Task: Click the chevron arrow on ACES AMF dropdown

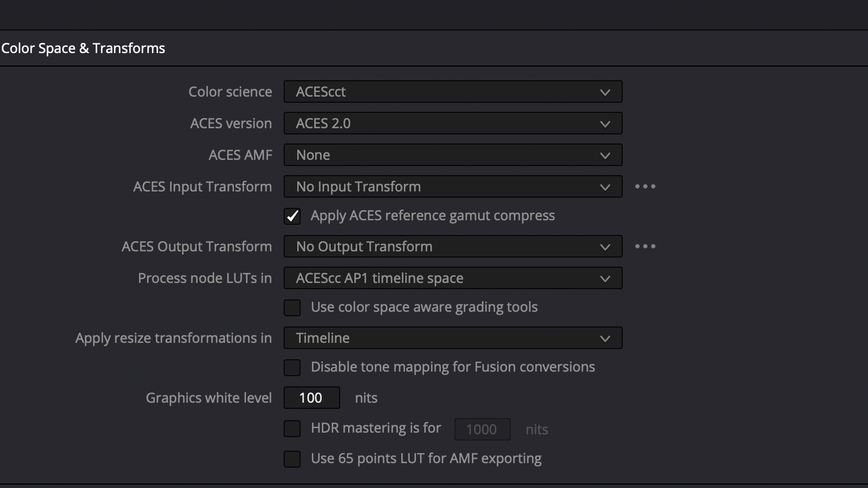Action: 605,155
